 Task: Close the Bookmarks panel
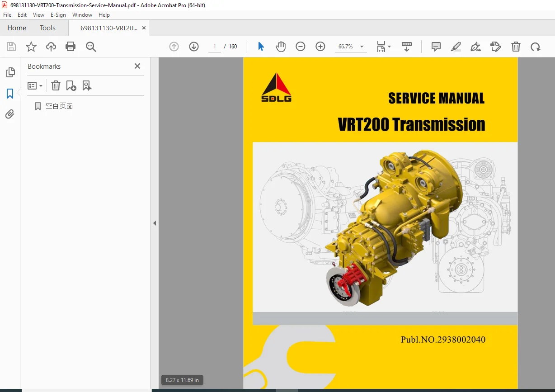[137, 66]
